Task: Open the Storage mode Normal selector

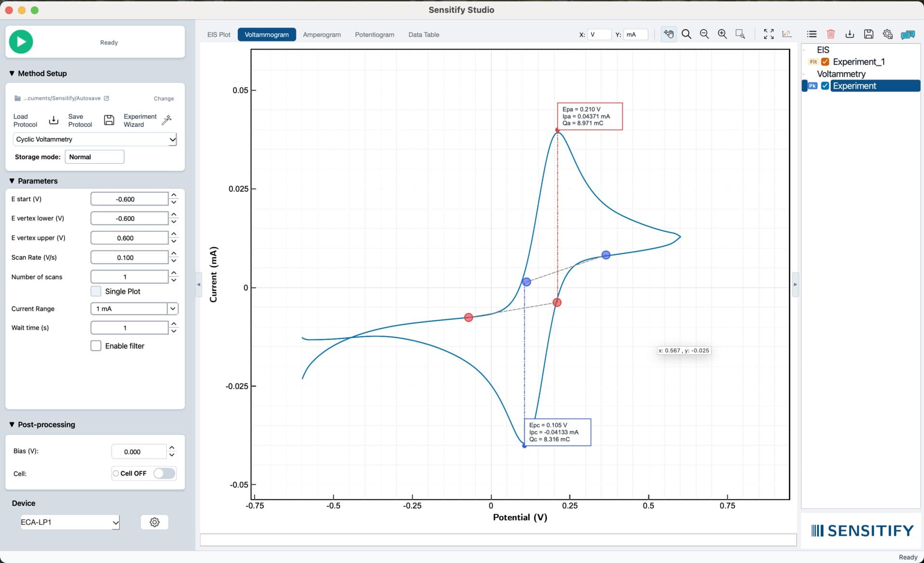Action: coord(94,157)
